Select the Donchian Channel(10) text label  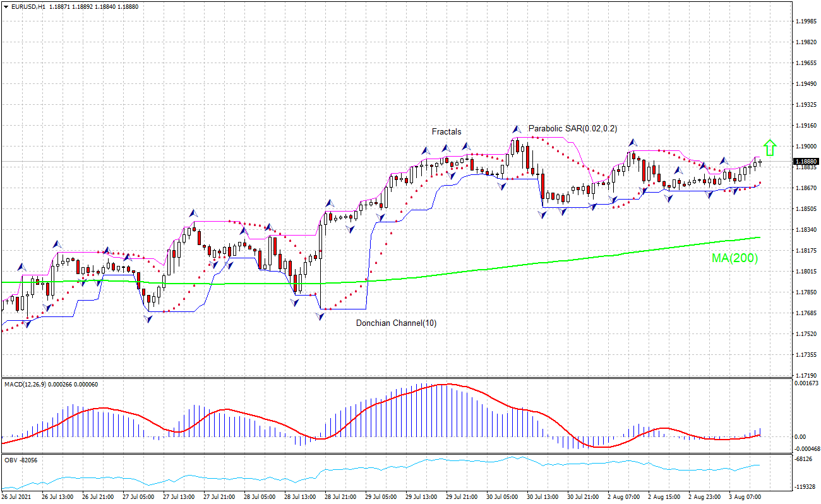tap(397, 321)
